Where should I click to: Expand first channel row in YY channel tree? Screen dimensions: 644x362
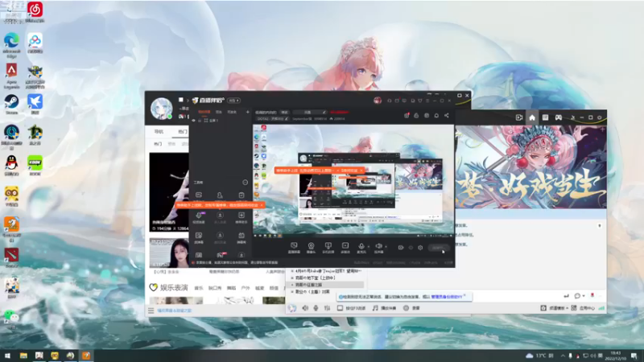292,271
